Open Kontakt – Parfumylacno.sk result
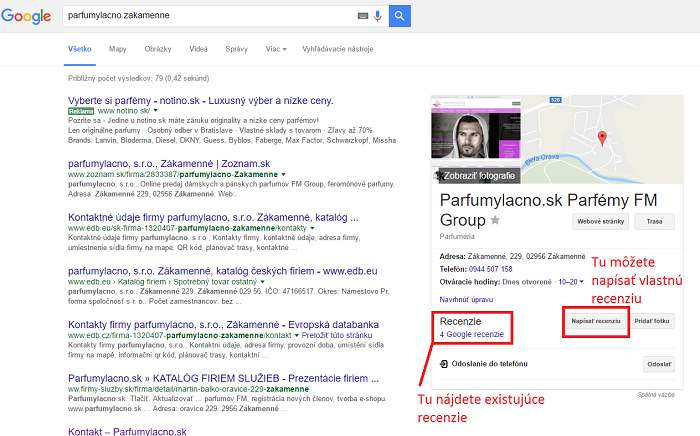Viewport: 700px width, 436px height. [127, 431]
